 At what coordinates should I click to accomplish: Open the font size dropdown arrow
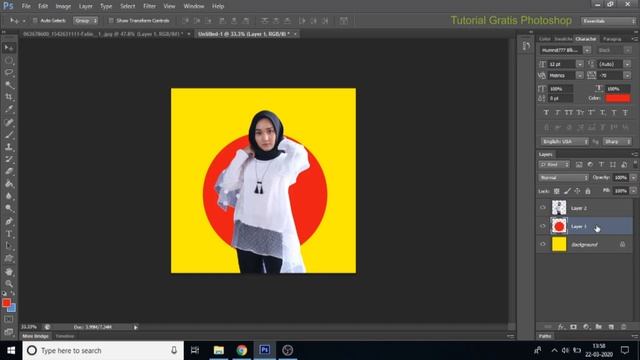[x=580, y=64]
